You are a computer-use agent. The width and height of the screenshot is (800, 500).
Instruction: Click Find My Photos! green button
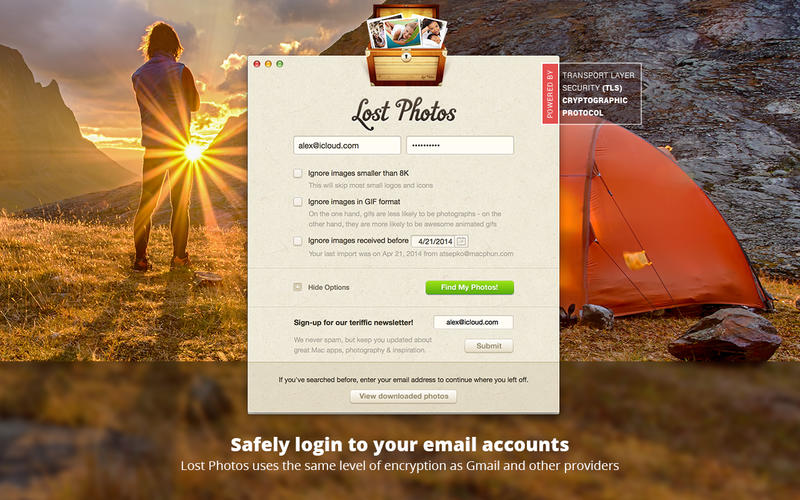click(x=469, y=287)
